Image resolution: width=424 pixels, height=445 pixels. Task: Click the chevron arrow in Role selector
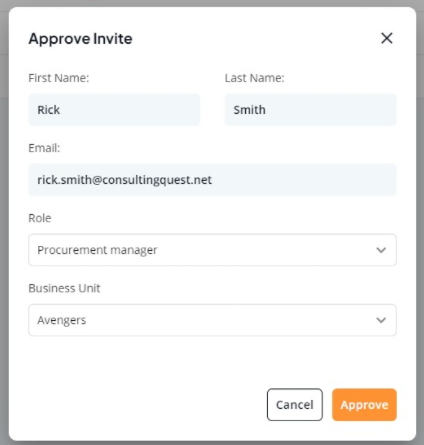(381, 250)
